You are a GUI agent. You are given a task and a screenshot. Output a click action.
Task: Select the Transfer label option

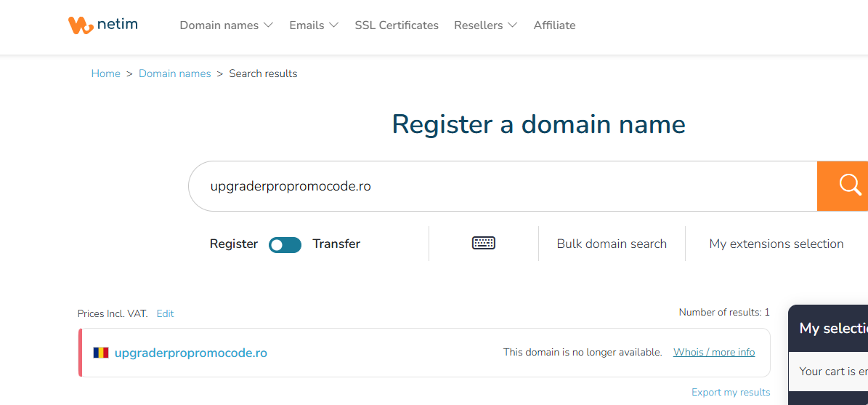[336, 244]
